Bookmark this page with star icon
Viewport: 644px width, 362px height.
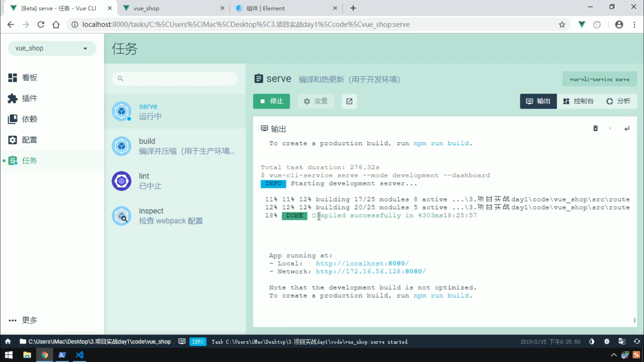(x=562, y=24)
